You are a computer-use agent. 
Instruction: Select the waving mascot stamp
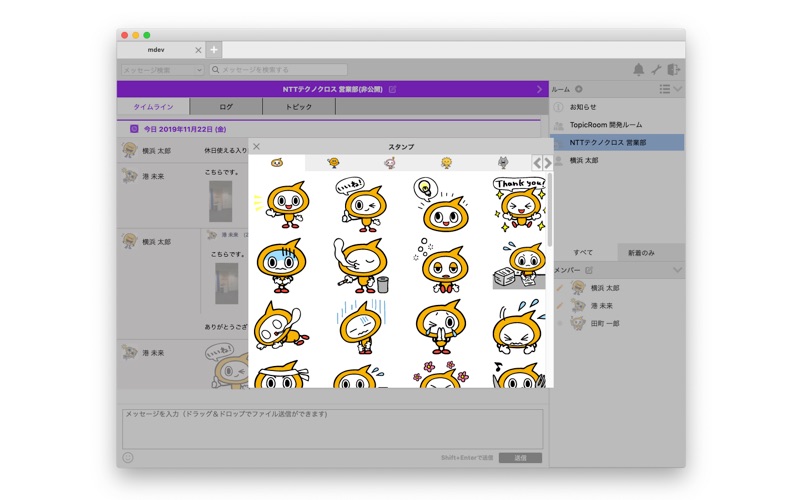click(x=282, y=205)
